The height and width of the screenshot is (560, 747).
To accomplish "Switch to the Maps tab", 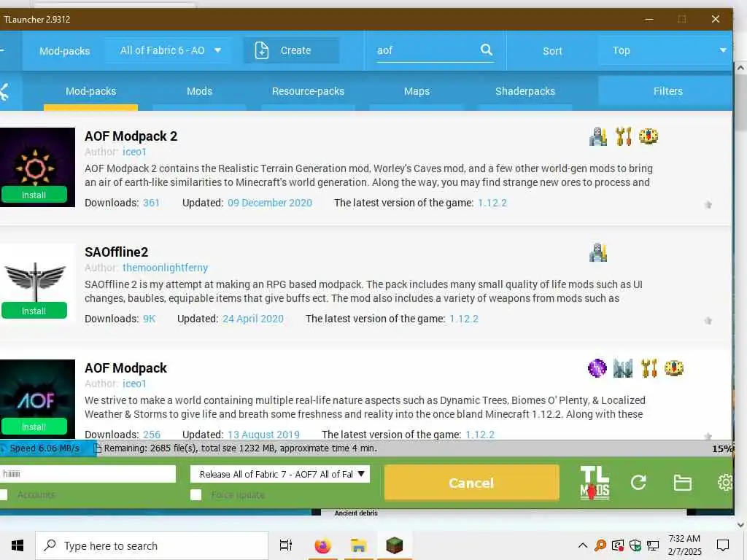I will coord(417,91).
